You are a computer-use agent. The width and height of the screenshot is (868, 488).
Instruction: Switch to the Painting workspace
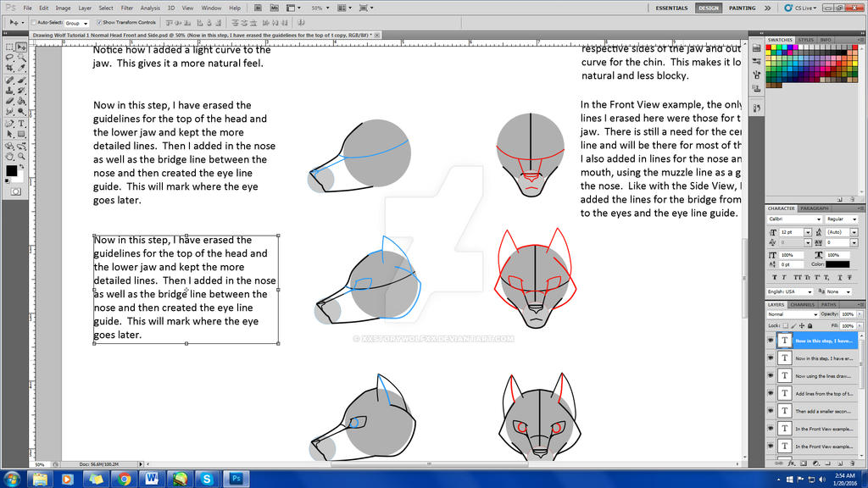pyautogui.click(x=743, y=8)
